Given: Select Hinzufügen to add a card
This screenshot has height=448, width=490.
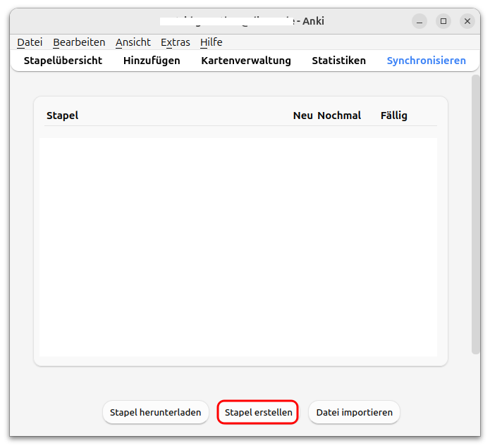Looking at the screenshot, I should pyautogui.click(x=152, y=61).
